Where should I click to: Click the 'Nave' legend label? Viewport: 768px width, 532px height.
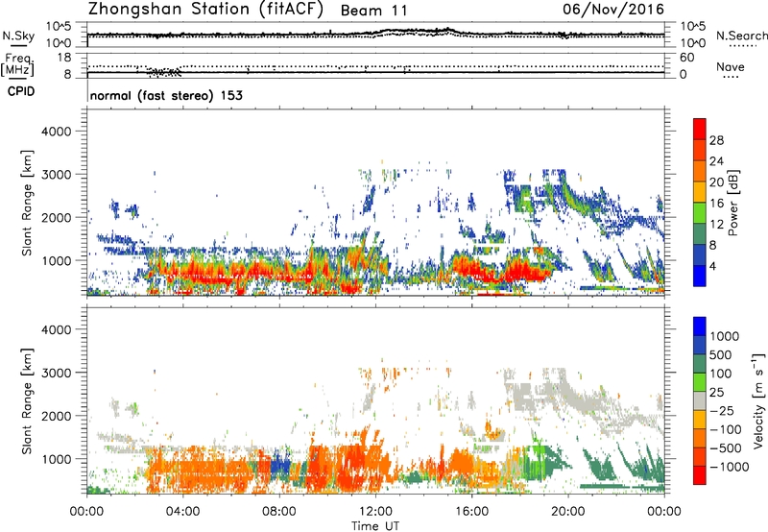pos(731,66)
